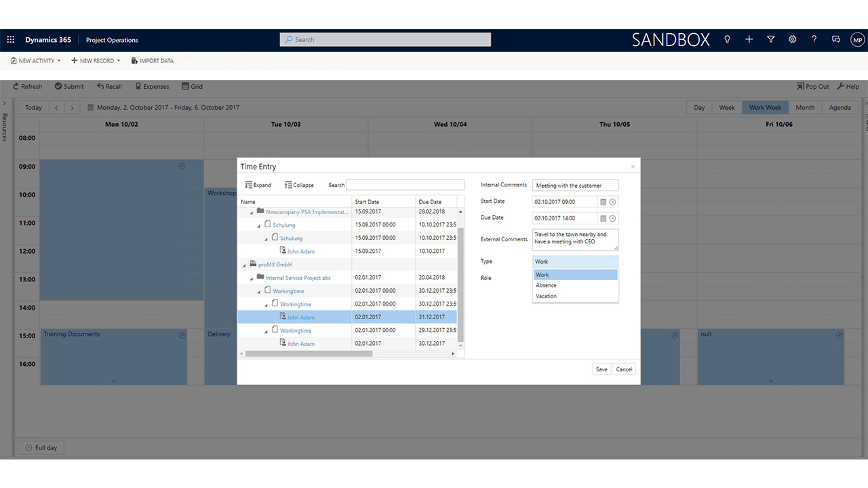
Task: Click Refresh in the calendar toolbar
Action: tap(27, 87)
